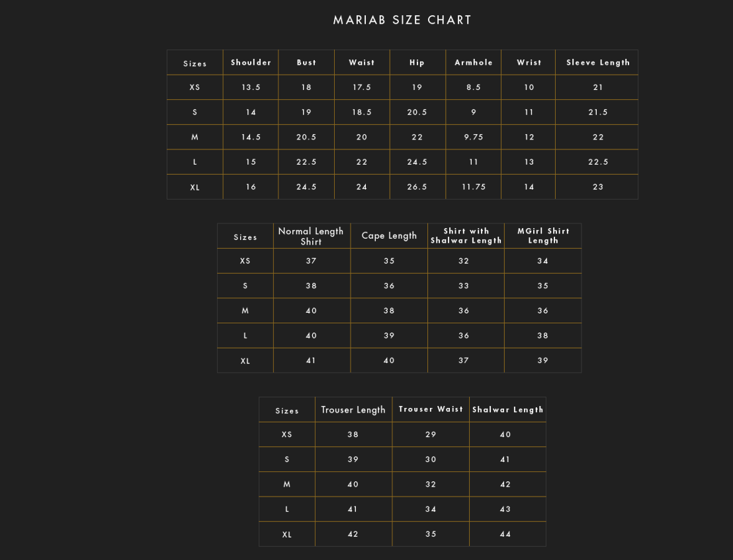Select the Shirt with Shalwar Length header

coord(466,236)
